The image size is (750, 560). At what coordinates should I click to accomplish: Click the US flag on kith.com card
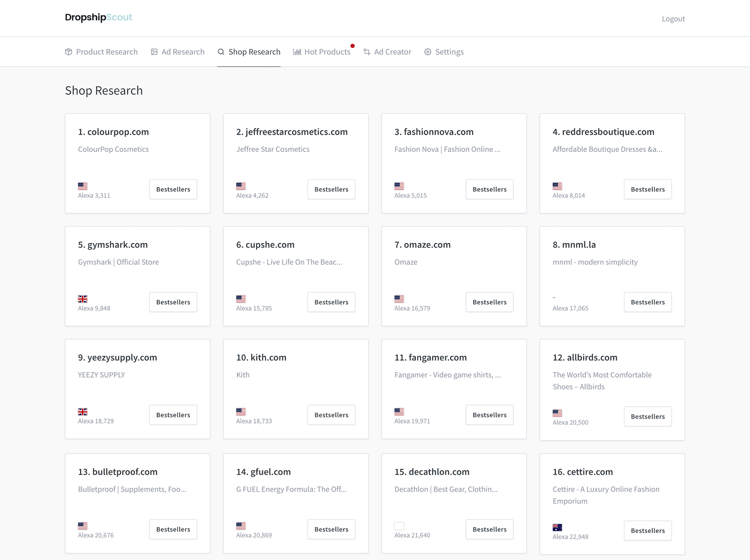tap(241, 412)
